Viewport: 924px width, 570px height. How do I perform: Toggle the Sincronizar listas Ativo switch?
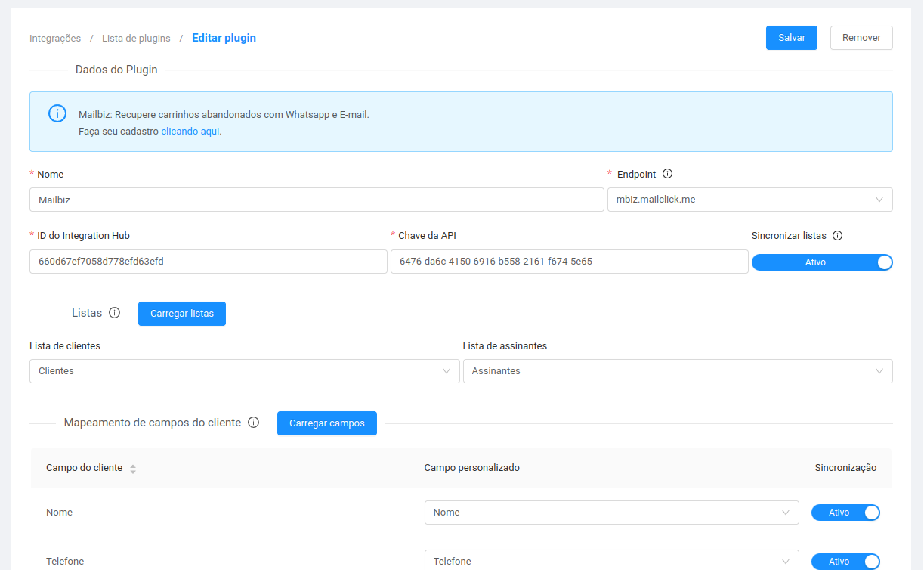822,262
